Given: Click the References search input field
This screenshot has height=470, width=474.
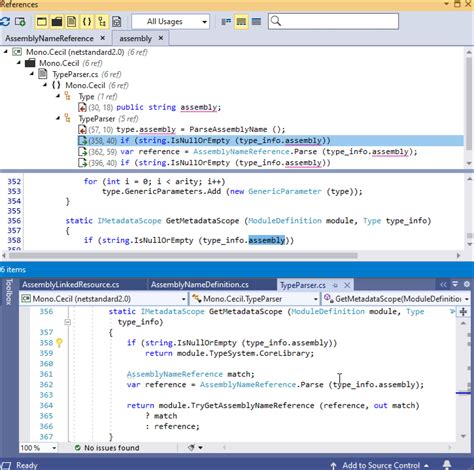Looking at the screenshot, I should click(333, 22).
